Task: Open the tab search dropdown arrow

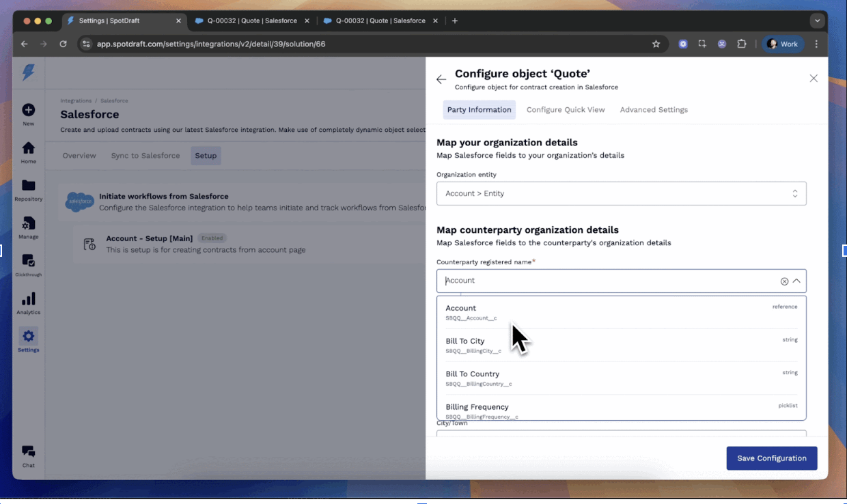Action: pyautogui.click(x=817, y=20)
